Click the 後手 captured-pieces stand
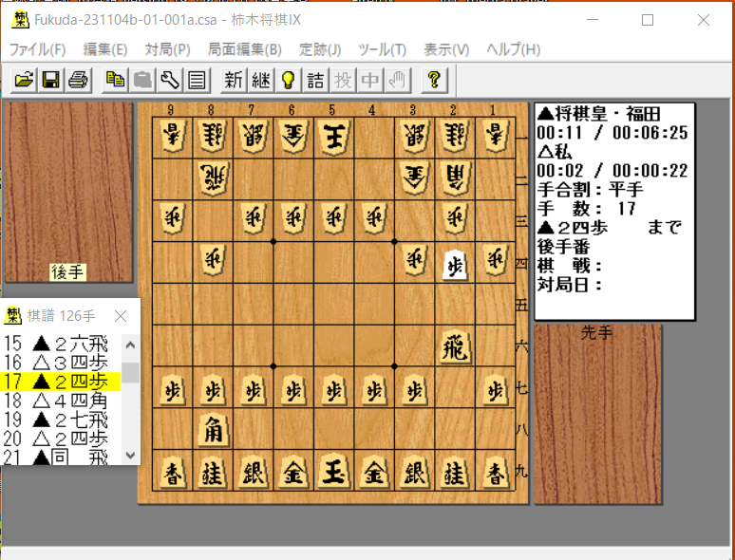The height and width of the screenshot is (560, 735). coord(68,192)
